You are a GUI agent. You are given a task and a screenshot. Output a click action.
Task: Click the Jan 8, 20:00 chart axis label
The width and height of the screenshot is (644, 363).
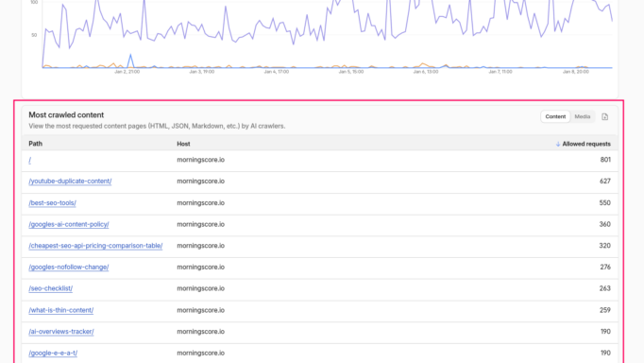coord(576,72)
